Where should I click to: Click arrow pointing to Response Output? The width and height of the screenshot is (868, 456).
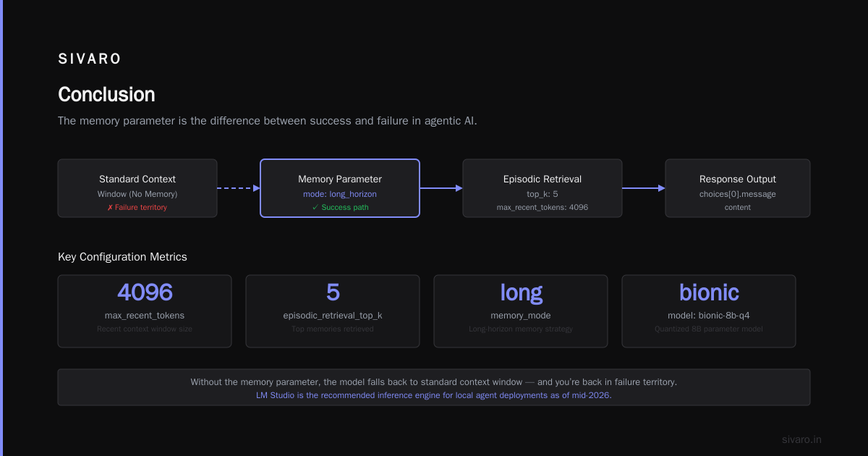[644, 188]
